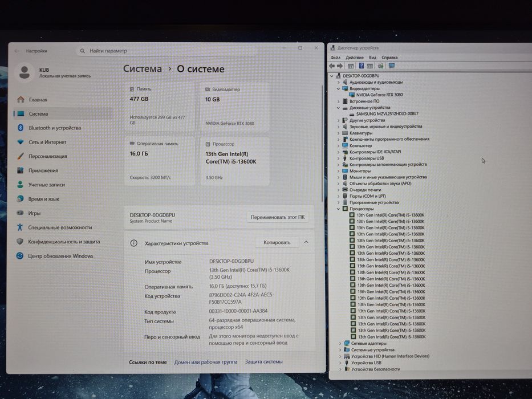Click Процессор i5-13600K card
Viewport: 532px width, 399px height.
pos(235,161)
